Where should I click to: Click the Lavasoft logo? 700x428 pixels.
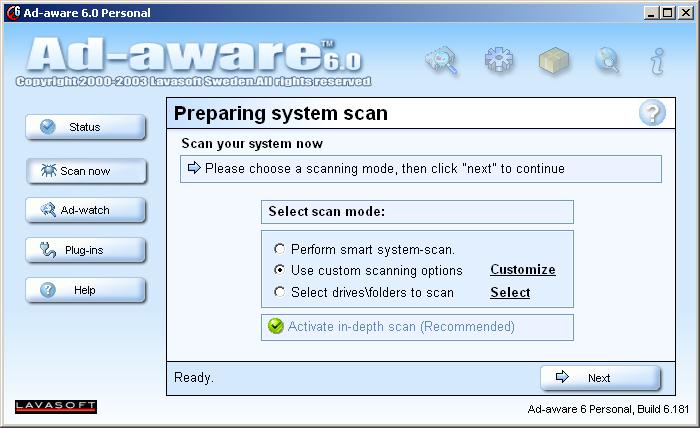pyautogui.click(x=56, y=407)
